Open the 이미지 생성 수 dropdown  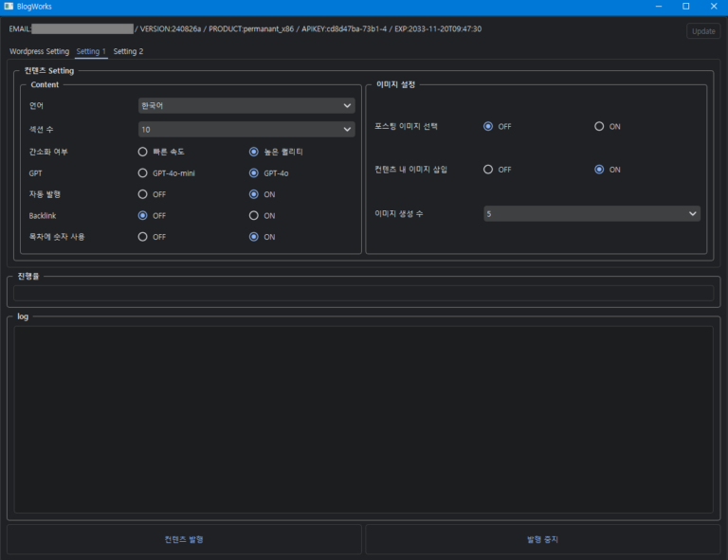tap(591, 214)
